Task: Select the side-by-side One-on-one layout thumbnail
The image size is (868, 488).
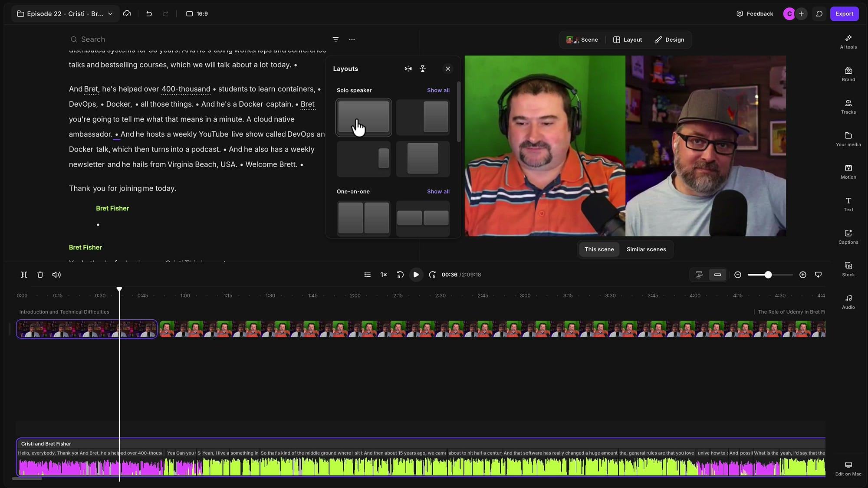Action: point(363,218)
